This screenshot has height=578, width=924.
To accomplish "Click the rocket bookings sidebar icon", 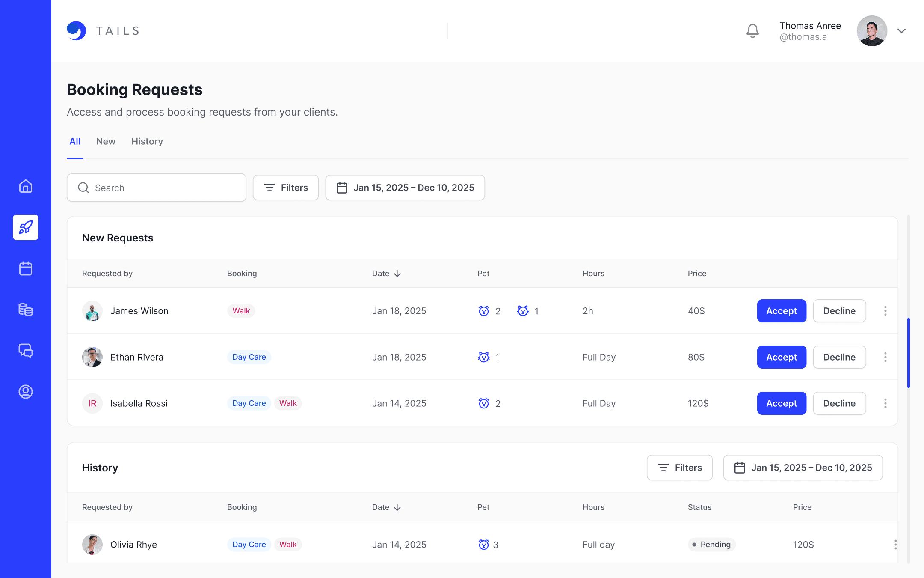I will [x=26, y=227].
